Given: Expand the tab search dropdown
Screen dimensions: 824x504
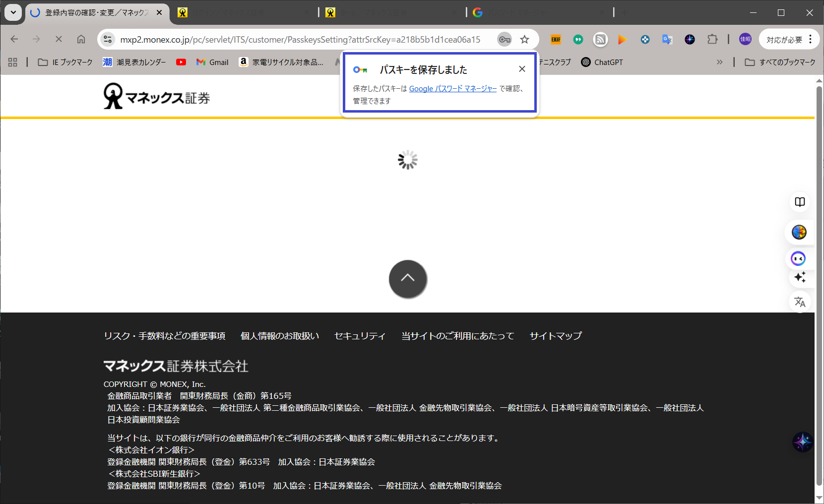Looking at the screenshot, I should 13,12.
